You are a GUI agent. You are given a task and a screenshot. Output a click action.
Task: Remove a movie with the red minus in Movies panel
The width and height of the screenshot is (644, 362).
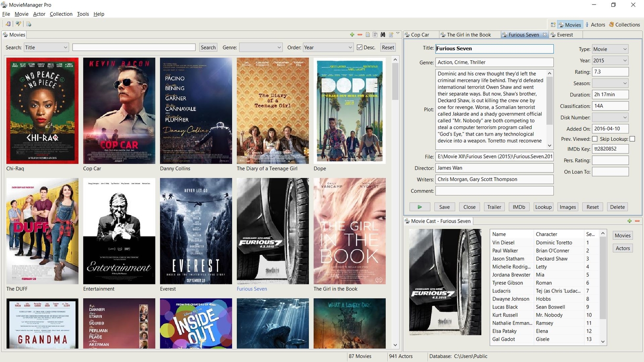click(360, 35)
